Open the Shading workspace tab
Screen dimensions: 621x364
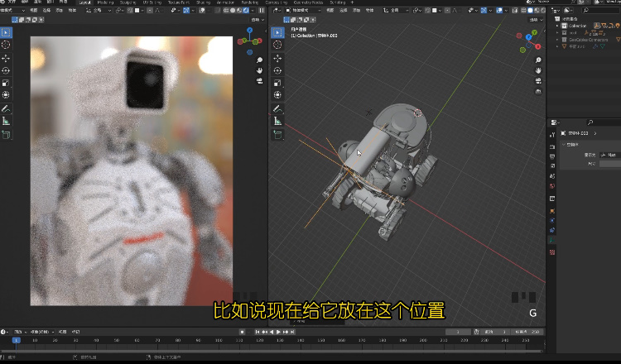coord(203,2)
